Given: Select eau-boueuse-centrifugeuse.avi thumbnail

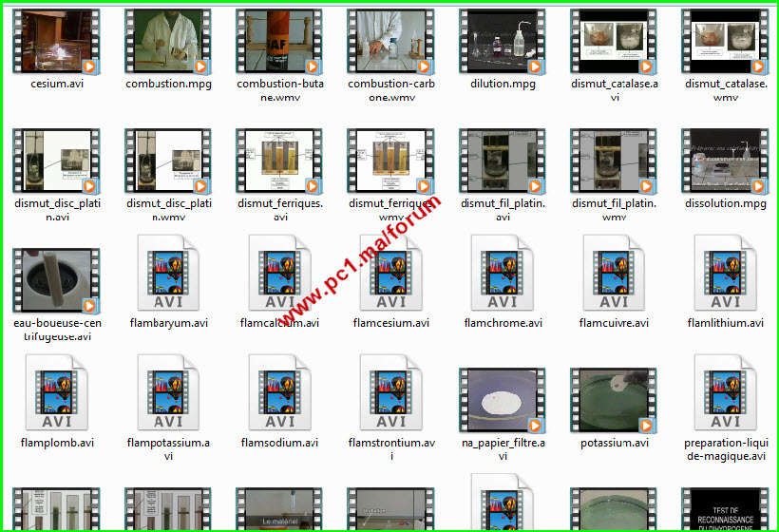Looking at the screenshot, I should coord(56,280).
